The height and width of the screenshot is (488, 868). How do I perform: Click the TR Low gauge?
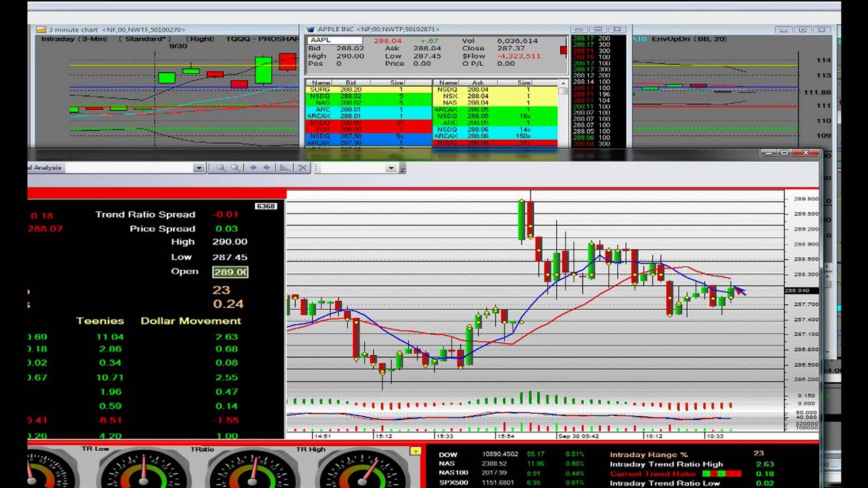(x=143, y=469)
